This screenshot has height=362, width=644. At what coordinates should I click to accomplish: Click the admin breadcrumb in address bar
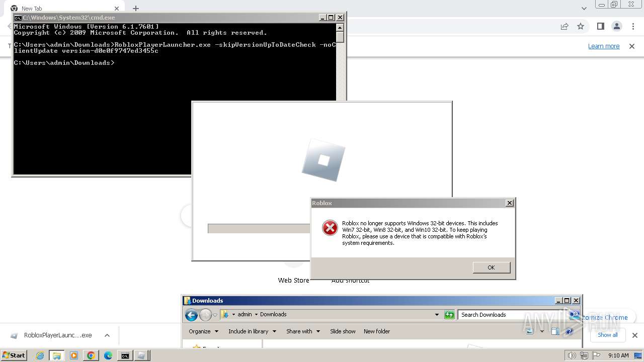[x=245, y=314]
